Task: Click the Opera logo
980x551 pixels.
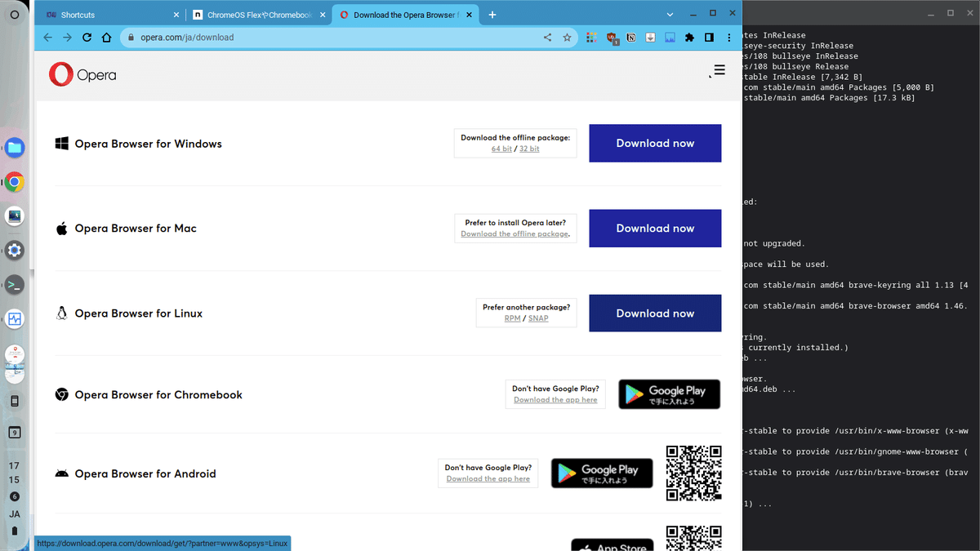Action: (x=82, y=74)
